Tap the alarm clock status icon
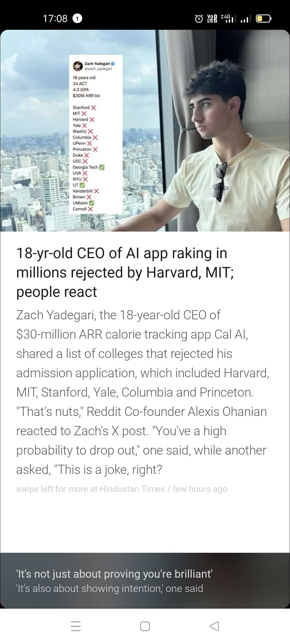 pyautogui.click(x=199, y=19)
